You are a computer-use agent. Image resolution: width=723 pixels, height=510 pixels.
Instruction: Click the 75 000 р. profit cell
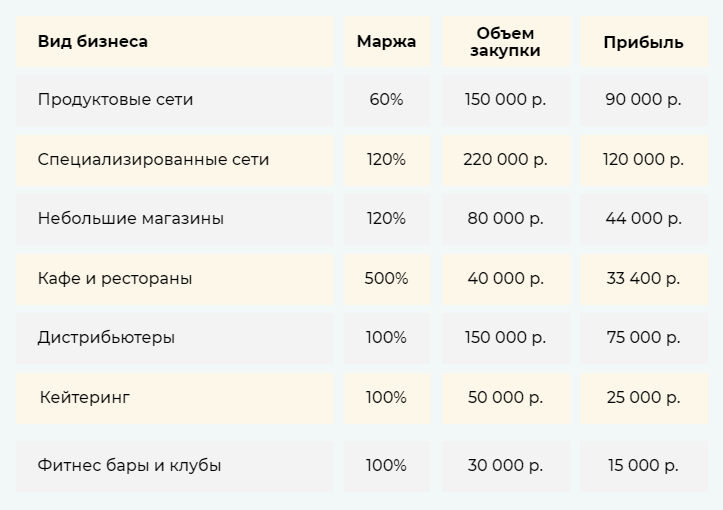point(643,337)
